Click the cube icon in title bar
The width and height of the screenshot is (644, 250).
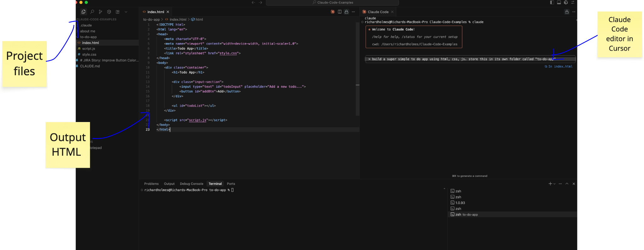pyautogui.click(x=566, y=2)
